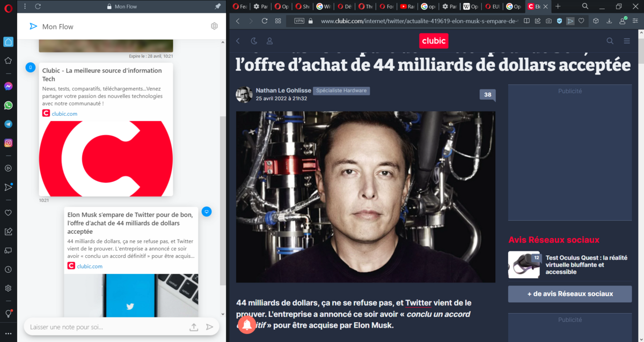The image size is (644, 342).
Task: Open the History clock in the sidebar
Action: point(8,269)
